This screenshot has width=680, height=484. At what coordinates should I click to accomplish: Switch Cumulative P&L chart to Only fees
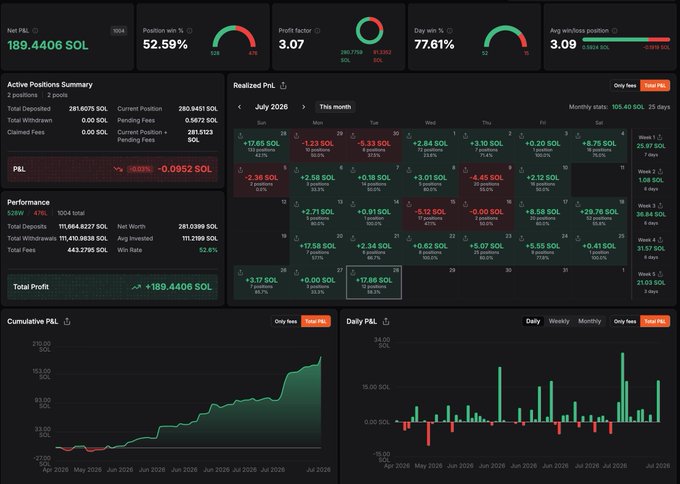(x=286, y=321)
